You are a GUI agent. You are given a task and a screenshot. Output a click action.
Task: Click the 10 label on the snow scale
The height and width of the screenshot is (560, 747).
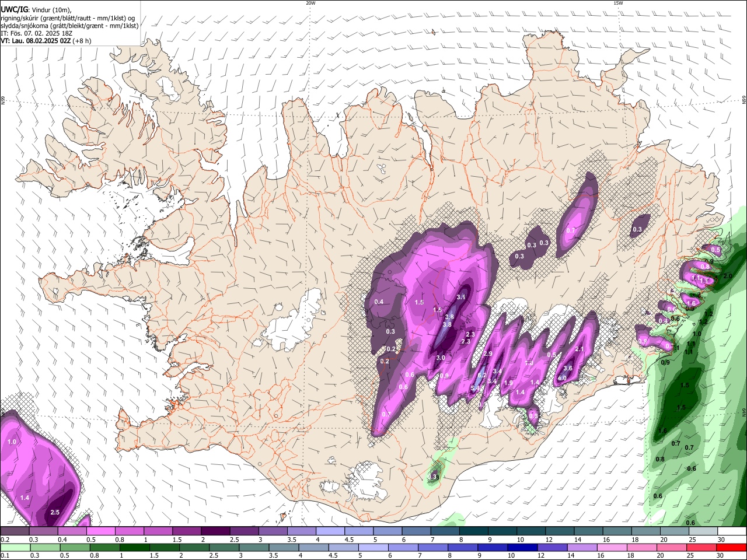coord(520,539)
